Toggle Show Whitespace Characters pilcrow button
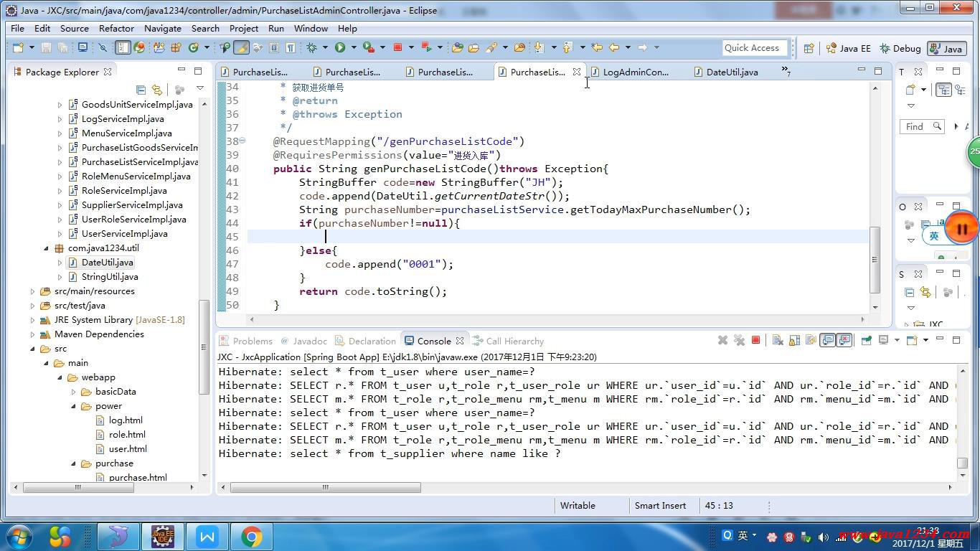This screenshot has height=551, width=980. (x=290, y=47)
